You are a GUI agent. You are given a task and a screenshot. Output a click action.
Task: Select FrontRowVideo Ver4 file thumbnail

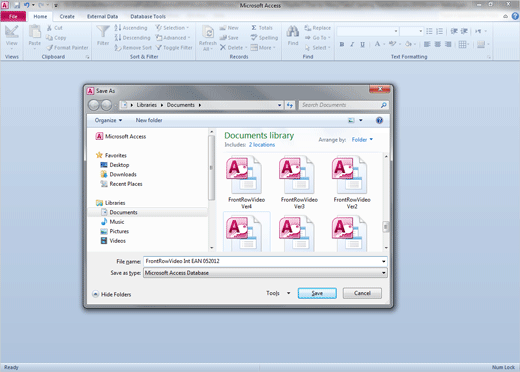point(246,183)
